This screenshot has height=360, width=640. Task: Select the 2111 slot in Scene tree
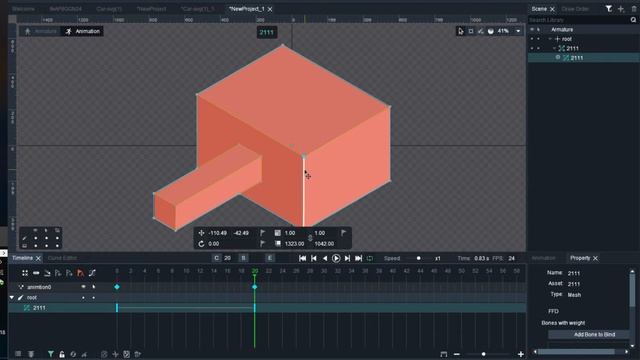pos(572,49)
